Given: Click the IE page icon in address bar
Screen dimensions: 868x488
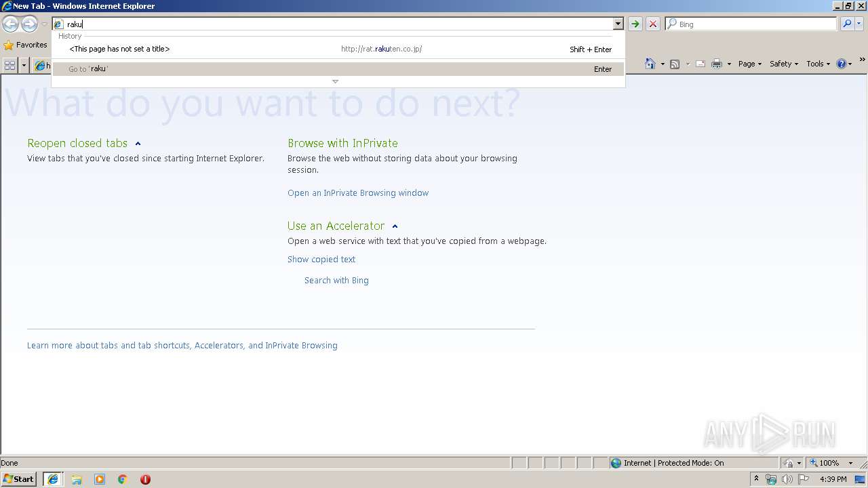Looking at the screenshot, I should coord(58,24).
